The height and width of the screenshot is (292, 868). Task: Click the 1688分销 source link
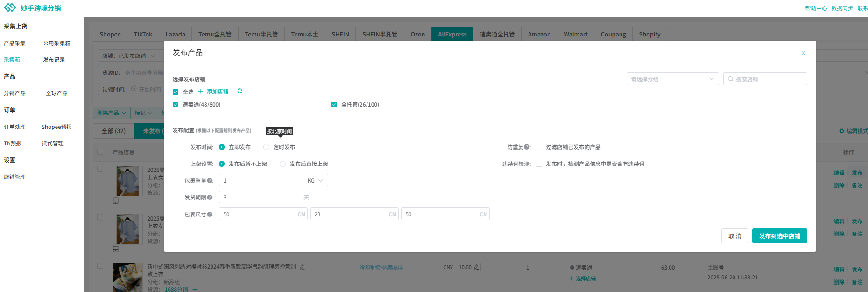(176, 290)
